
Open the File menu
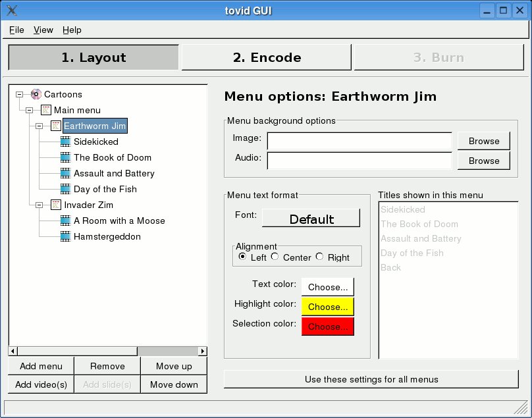click(x=16, y=30)
